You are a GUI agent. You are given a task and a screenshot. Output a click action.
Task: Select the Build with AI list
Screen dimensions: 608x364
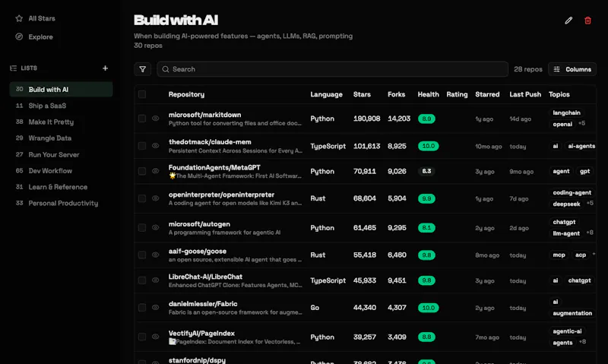[62, 89]
